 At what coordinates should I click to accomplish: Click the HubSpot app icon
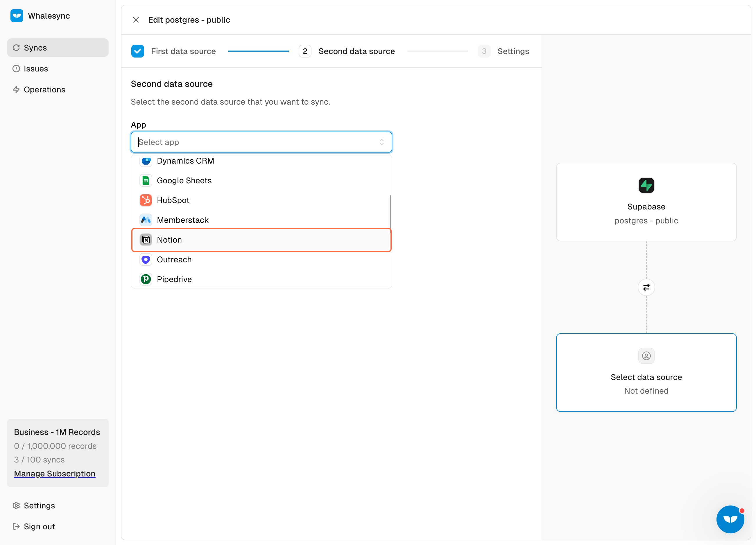click(x=146, y=200)
